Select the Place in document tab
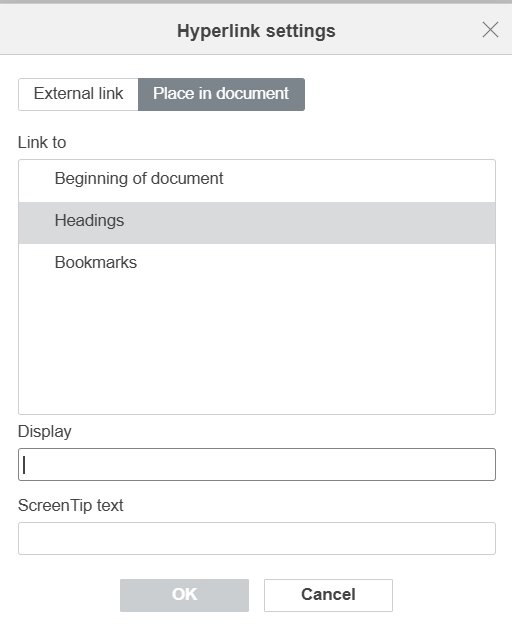This screenshot has height=627, width=512. click(x=221, y=94)
